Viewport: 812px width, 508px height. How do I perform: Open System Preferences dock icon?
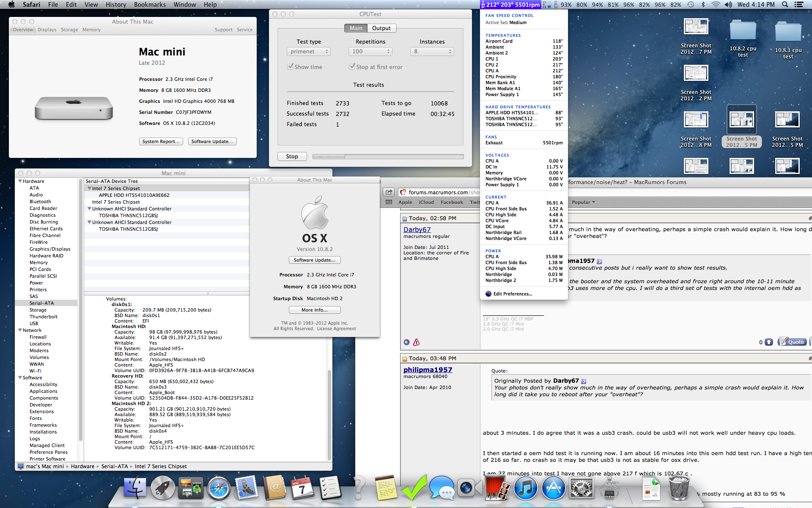click(582, 488)
